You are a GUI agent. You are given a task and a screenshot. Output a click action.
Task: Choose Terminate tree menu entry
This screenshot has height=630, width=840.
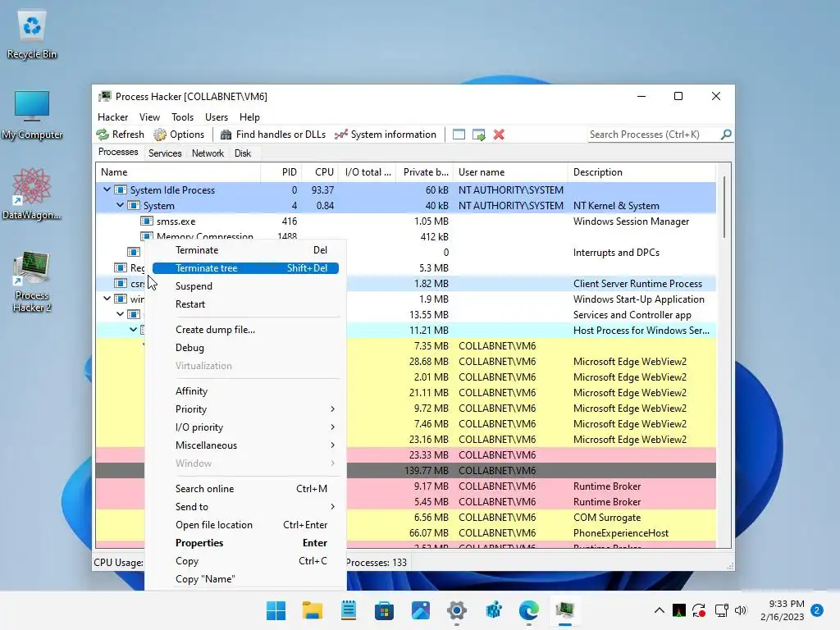point(245,268)
